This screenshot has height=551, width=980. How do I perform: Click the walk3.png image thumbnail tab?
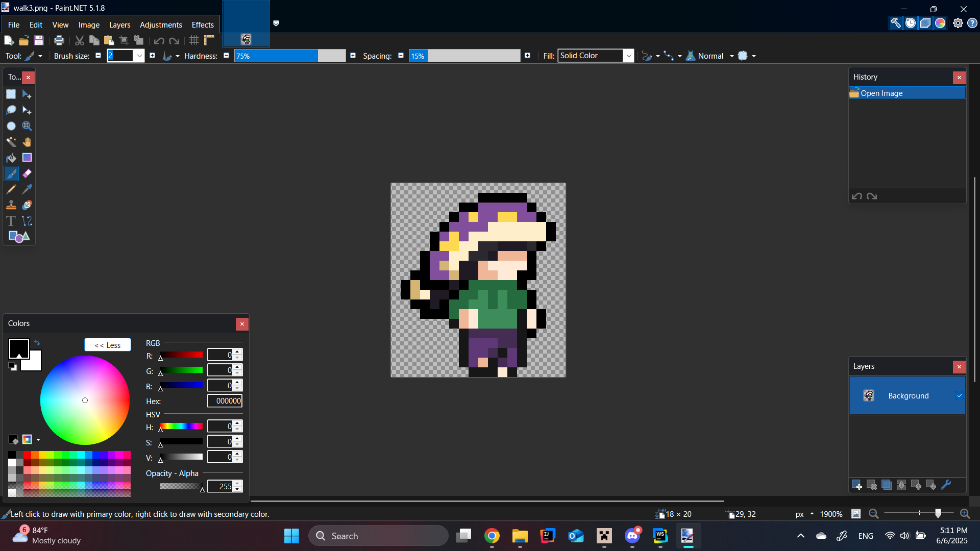point(246,24)
